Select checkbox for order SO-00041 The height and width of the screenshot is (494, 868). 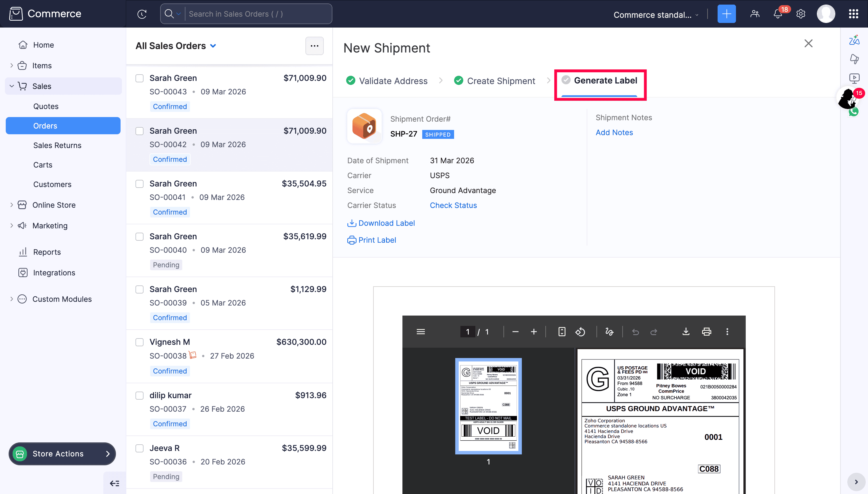click(139, 184)
